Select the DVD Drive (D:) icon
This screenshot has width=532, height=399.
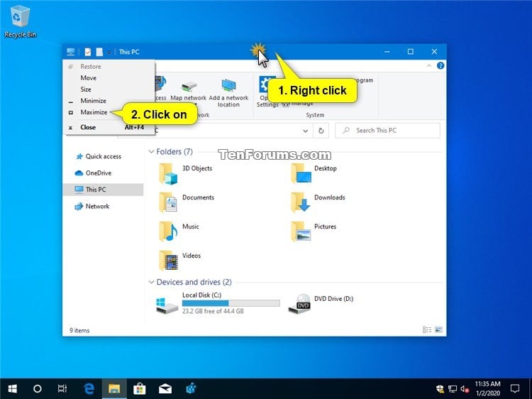pyautogui.click(x=299, y=304)
